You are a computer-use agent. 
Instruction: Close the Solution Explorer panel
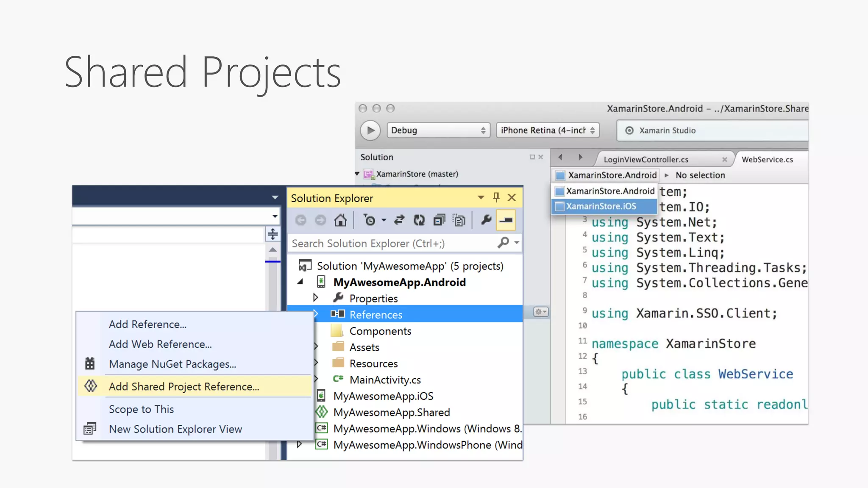pyautogui.click(x=512, y=197)
